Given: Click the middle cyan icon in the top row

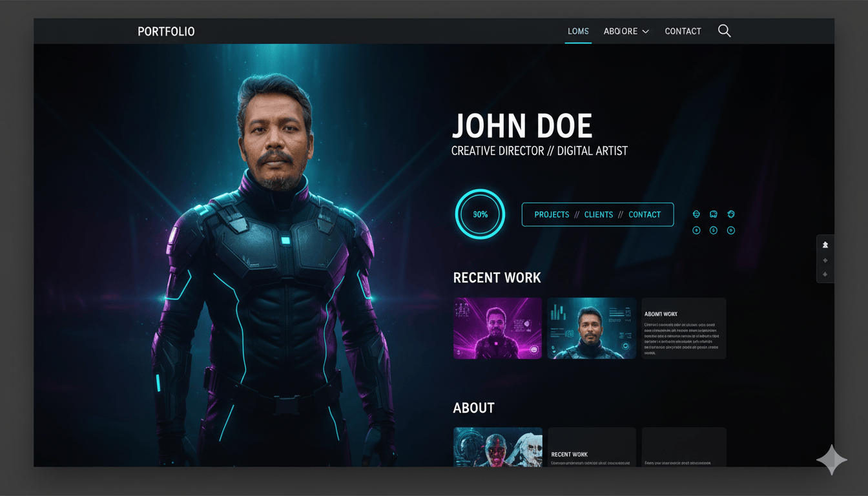Looking at the screenshot, I should tap(713, 214).
